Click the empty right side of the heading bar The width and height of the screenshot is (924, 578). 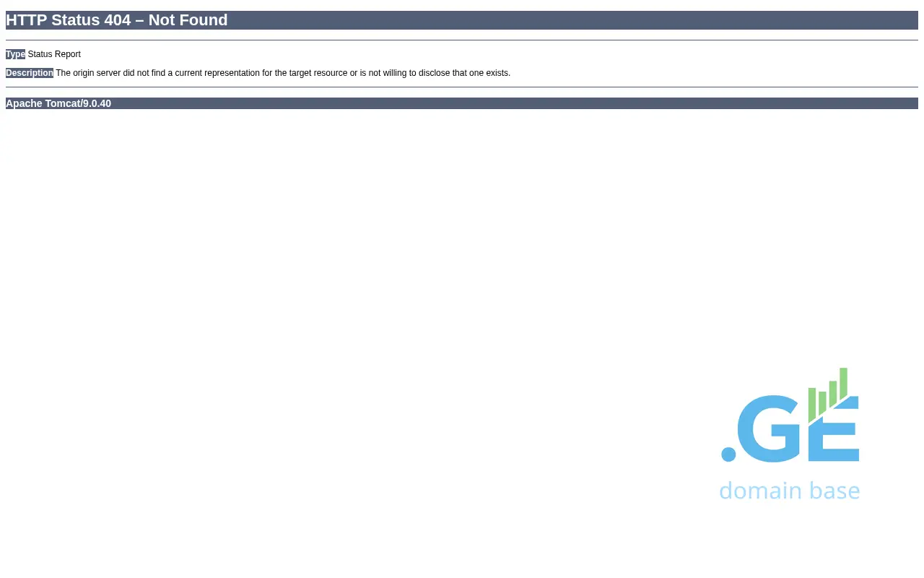tap(650, 20)
